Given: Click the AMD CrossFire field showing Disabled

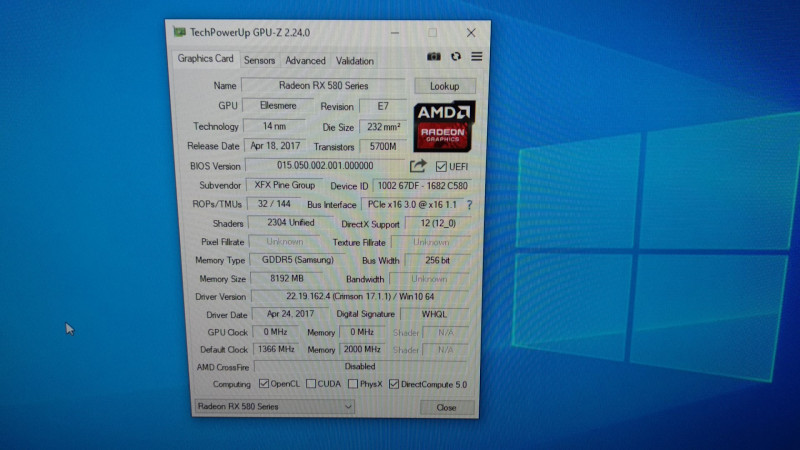Looking at the screenshot, I should (x=360, y=367).
